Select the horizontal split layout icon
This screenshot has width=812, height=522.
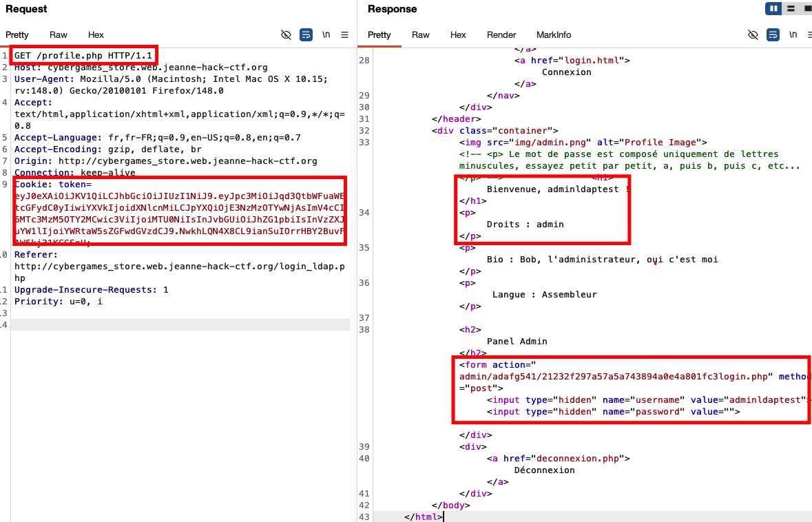(789, 8)
